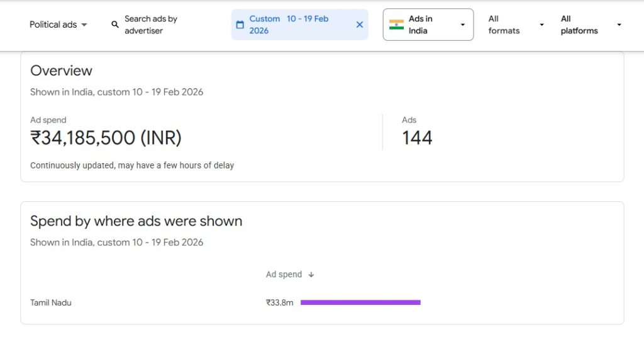Viewport: 644px width, 342px height.
Task: Select the Tamil Nadu row label
Action: tap(51, 302)
